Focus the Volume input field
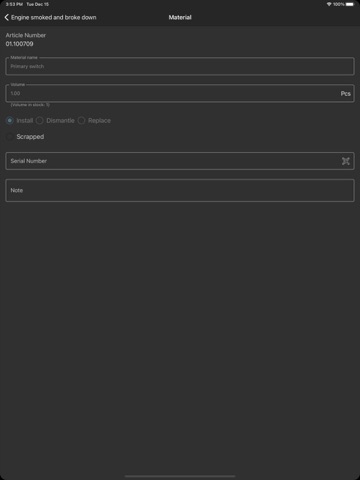 click(x=180, y=93)
